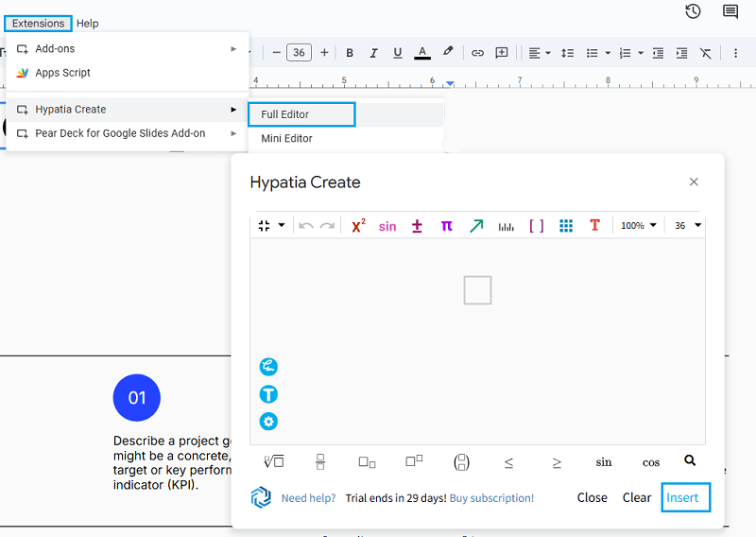Close the Hypatia Create dialog
The width and height of the screenshot is (756, 537).
pyautogui.click(x=694, y=182)
